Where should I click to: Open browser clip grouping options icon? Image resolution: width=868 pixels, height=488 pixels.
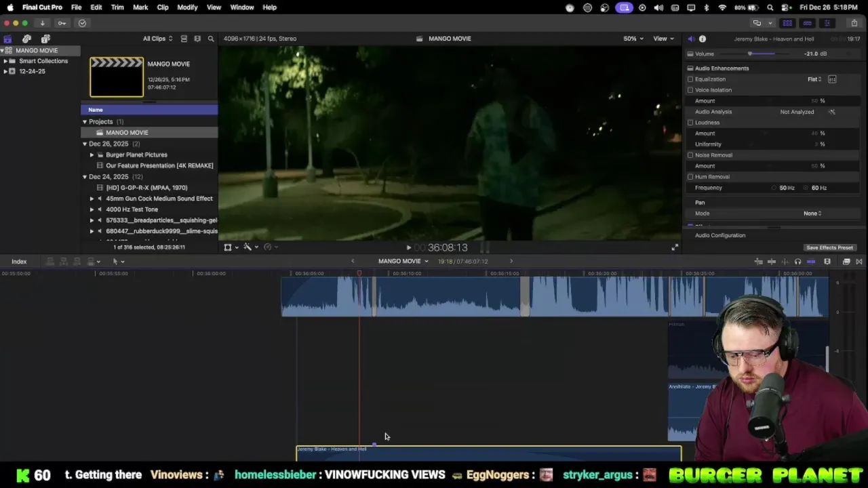197,39
